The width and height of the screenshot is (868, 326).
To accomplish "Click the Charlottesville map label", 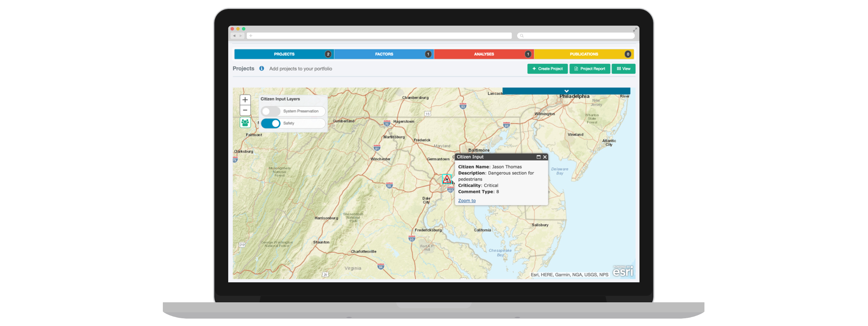I will click(x=364, y=252).
